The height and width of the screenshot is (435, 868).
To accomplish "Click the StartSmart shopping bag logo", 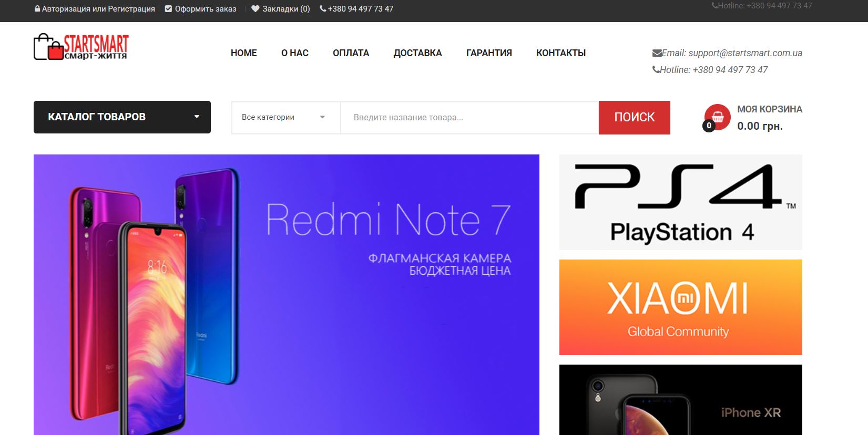I will point(81,47).
